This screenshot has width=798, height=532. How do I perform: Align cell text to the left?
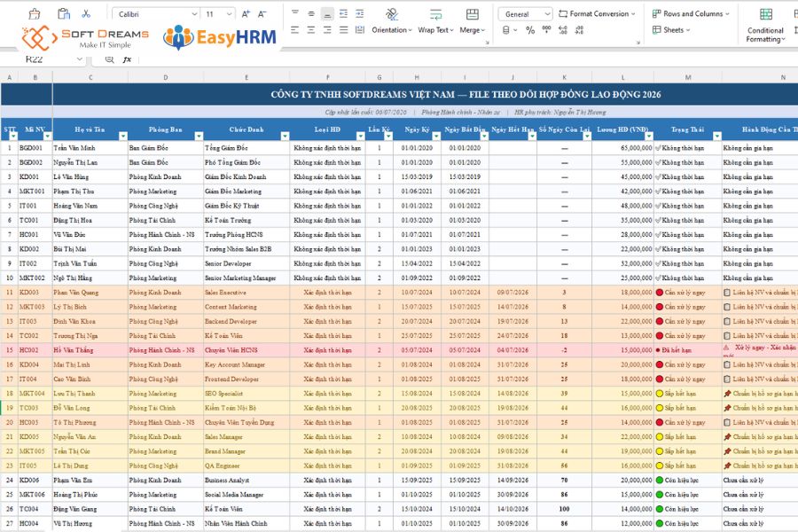point(295,30)
